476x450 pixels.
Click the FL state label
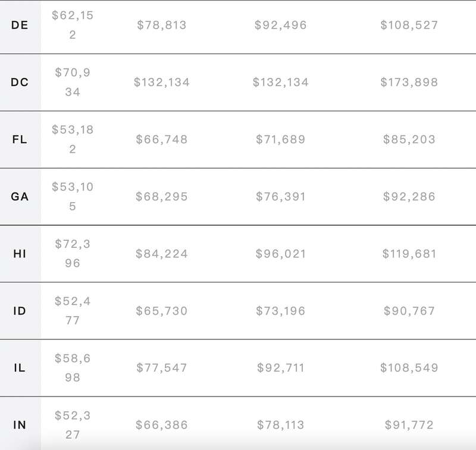coord(20,140)
